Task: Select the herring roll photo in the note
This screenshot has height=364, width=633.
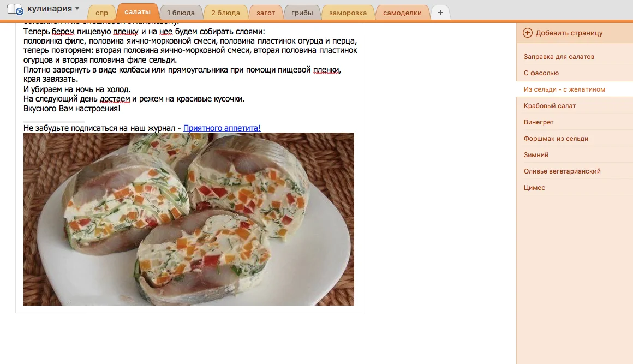Action: pyautogui.click(x=188, y=219)
